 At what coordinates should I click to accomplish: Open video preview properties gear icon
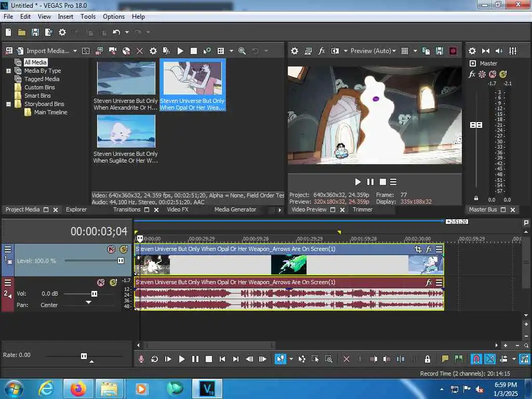coord(295,51)
